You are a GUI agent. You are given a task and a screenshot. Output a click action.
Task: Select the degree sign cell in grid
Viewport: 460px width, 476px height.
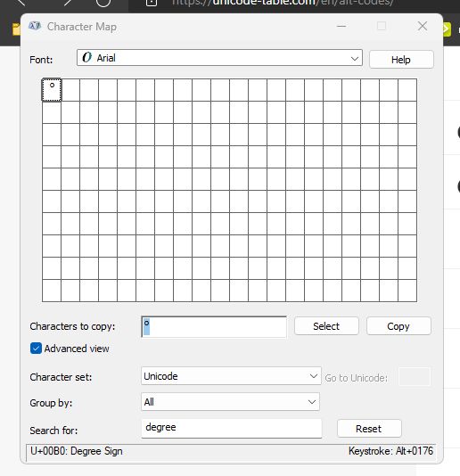[52, 90]
